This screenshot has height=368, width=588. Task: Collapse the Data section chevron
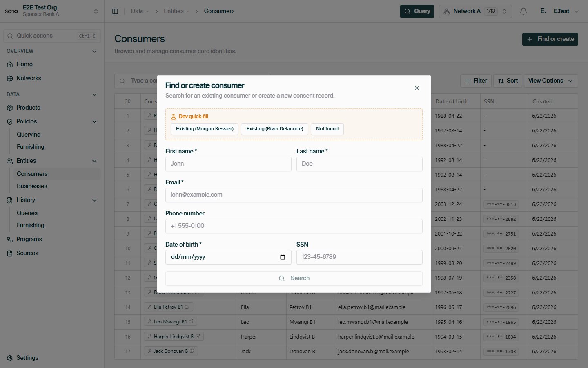(x=94, y=95)
